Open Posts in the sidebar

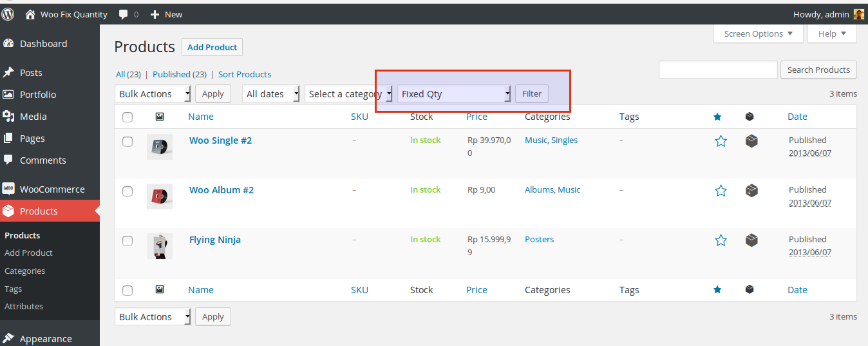(x=50, y=73)
